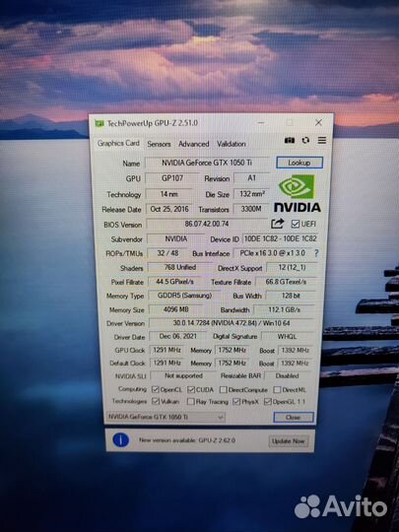Click the Pixel Fillrate field 44.5 GPixel/s
This screenshot has width=399, height=532.
[174, 282]
